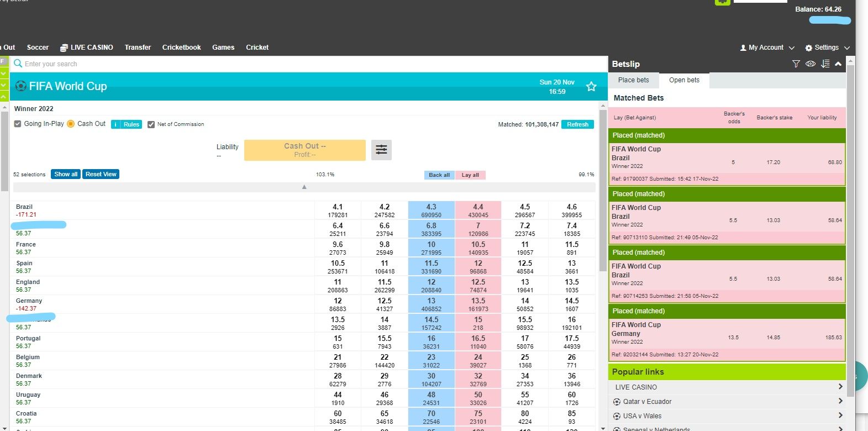Open the Cricket menu item
The height and width of the screenshot is (431, 868).
pyautogui.click(x=257, y=48)
